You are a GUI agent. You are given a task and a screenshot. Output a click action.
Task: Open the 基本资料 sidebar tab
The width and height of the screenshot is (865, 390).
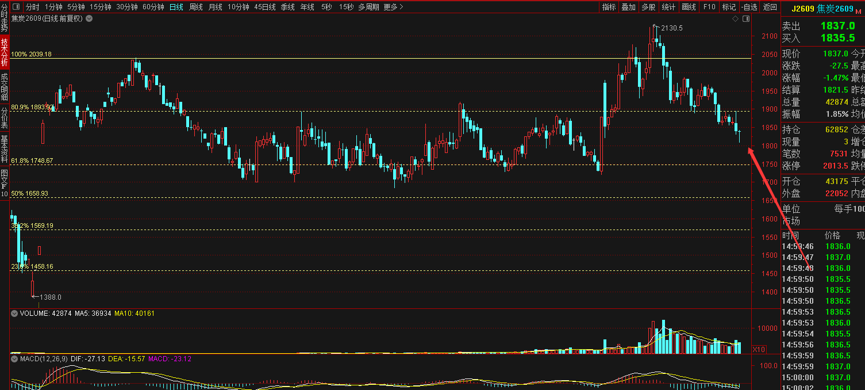[x=4, y=149]
